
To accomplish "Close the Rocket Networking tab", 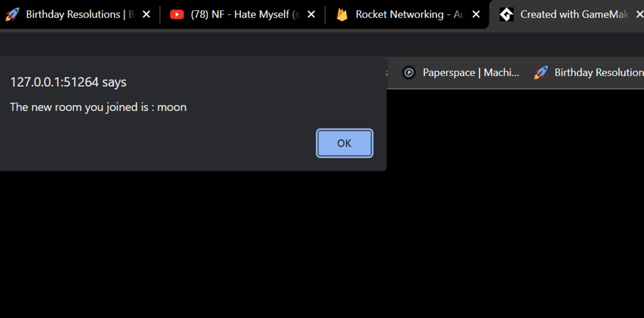I will 476,14.
